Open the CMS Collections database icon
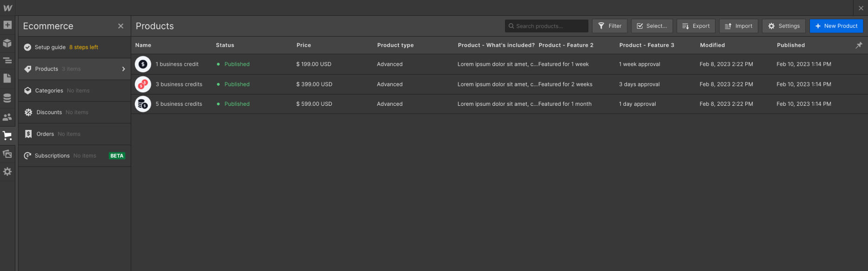Image resolution: width=868 pixels, height=271 pixels. coord(7,98)
